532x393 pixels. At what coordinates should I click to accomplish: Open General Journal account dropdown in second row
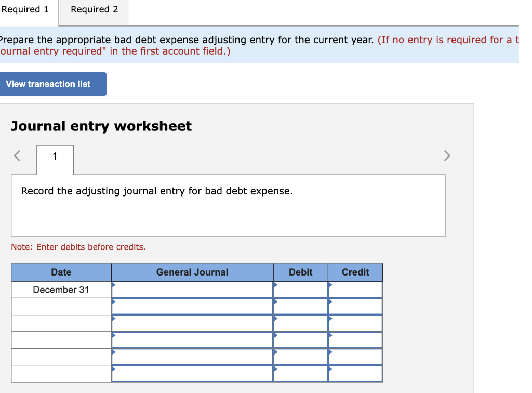coord(192,307)
